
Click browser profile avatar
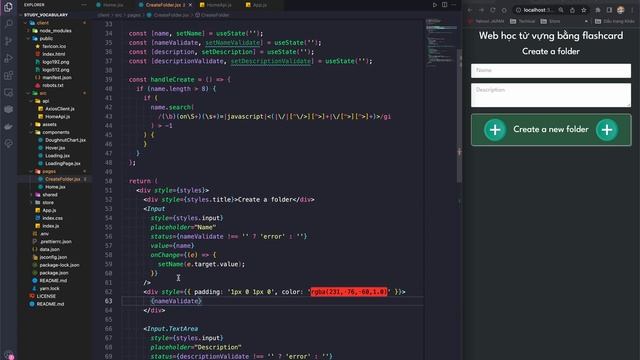(620, 10)
